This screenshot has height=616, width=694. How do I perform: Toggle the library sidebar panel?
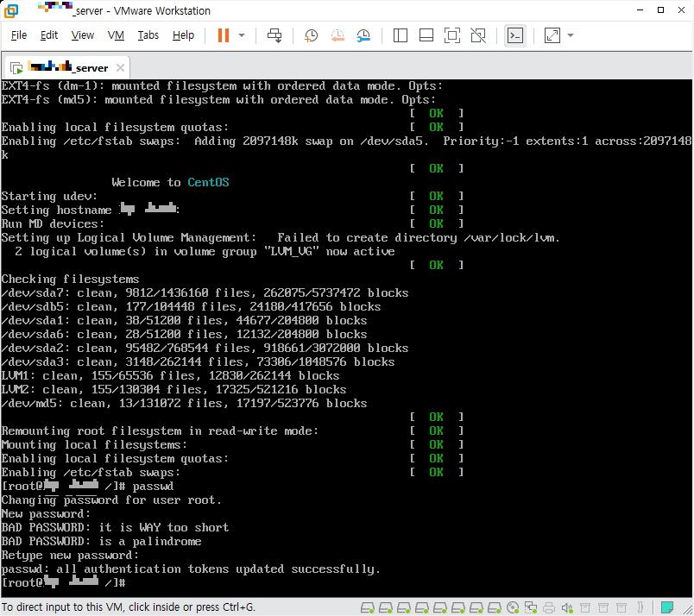401,35
